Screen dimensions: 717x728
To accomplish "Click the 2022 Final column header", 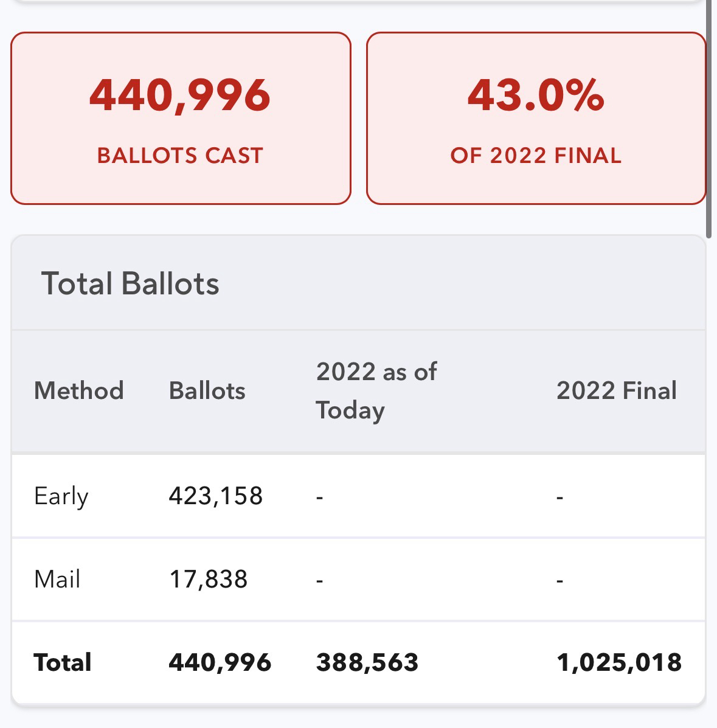I will coord(616,390).
